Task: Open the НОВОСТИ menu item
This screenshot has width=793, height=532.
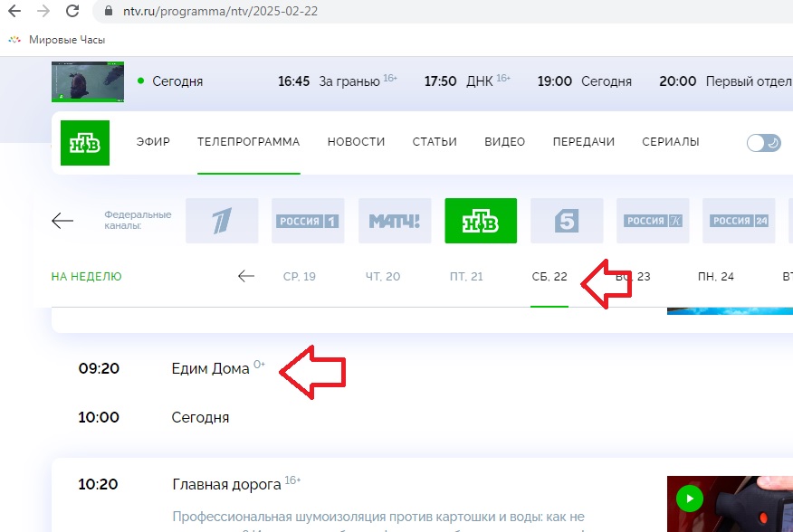Action: point(356,142)
